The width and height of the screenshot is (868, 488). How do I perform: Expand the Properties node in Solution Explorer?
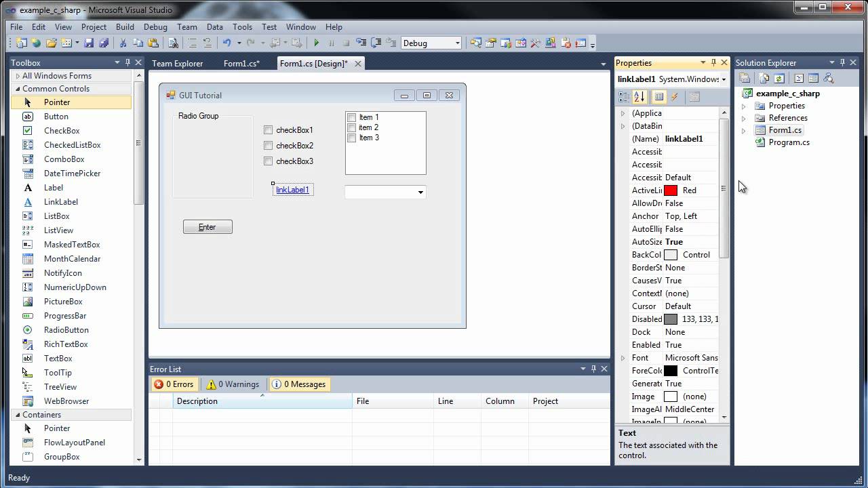point(744,106)
